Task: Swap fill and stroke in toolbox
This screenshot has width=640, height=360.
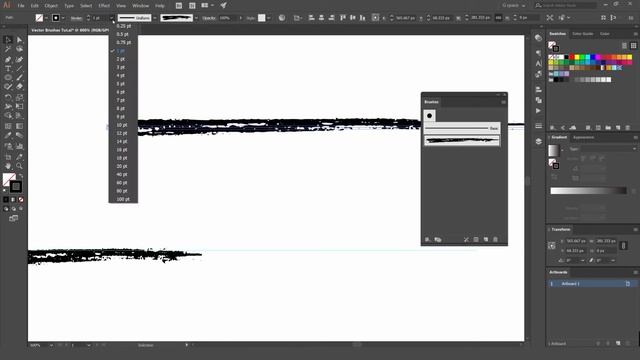Action: [21, 176]
